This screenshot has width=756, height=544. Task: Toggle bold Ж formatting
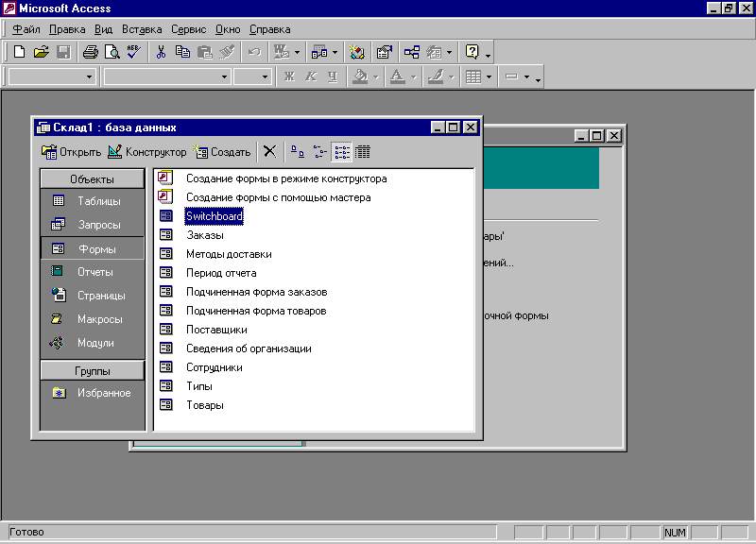pyautogui.click(x=289, y=76)
